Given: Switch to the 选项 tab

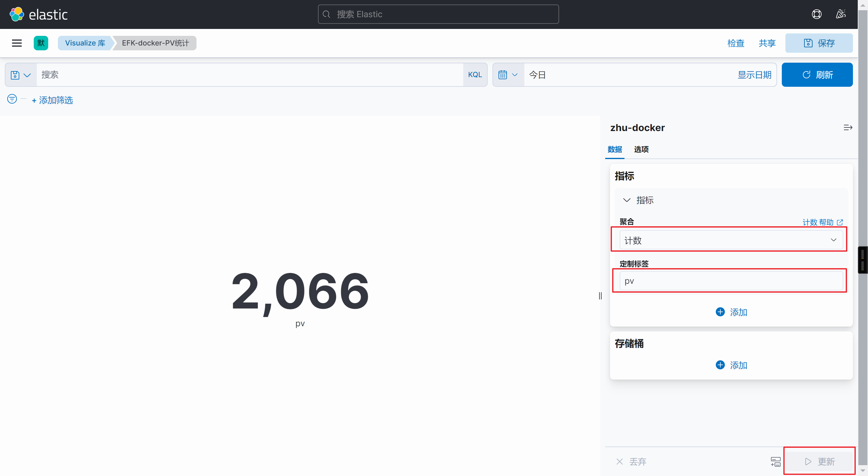Looking at the screenshot, I should click(641, 149).
